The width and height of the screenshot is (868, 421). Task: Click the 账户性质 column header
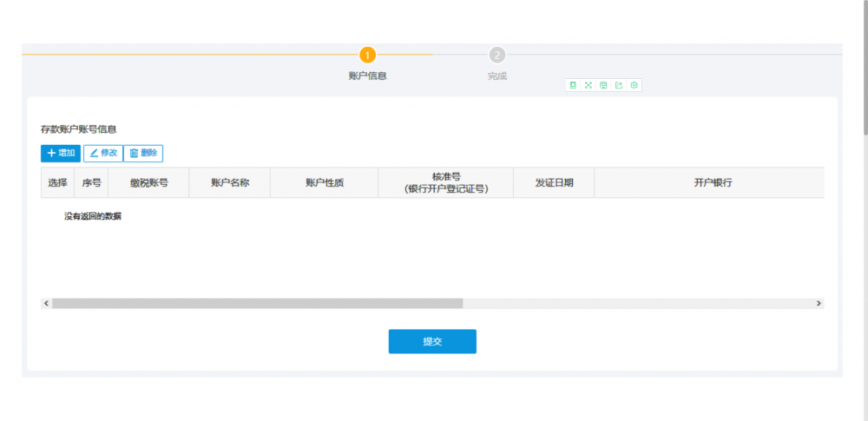[324, 183]
